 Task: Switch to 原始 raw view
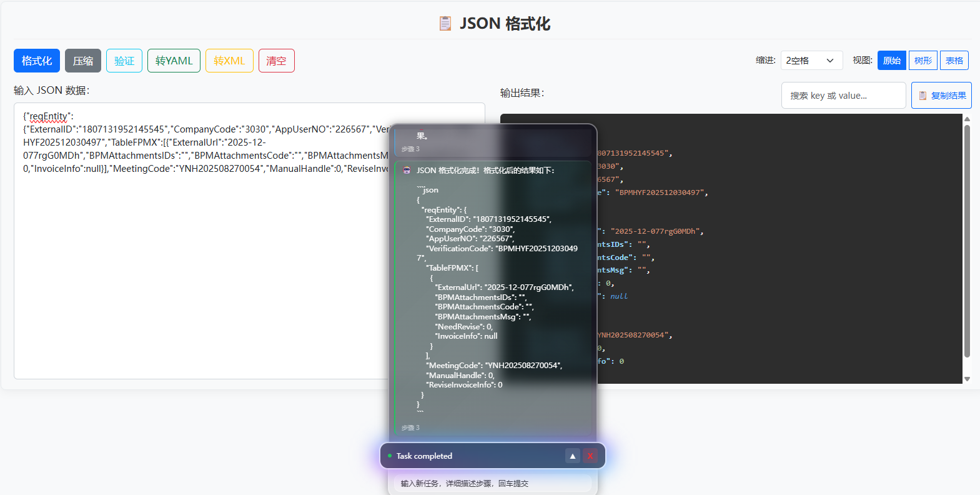892,61
